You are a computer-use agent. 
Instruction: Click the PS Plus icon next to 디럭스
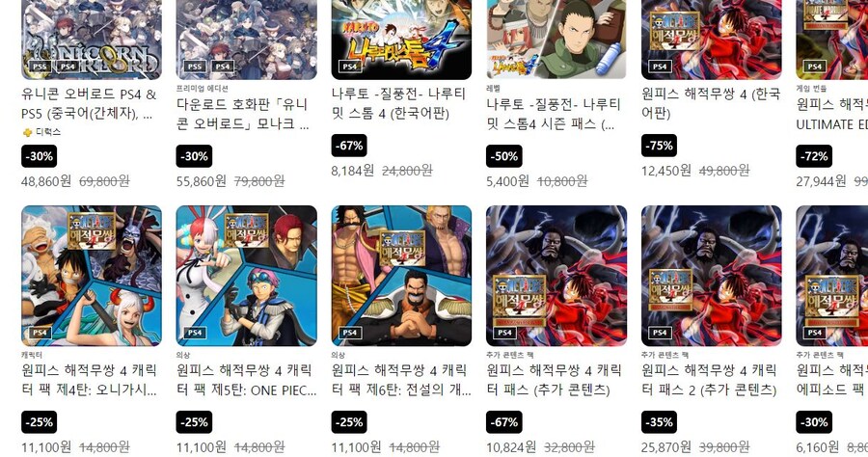coord(27,132)
